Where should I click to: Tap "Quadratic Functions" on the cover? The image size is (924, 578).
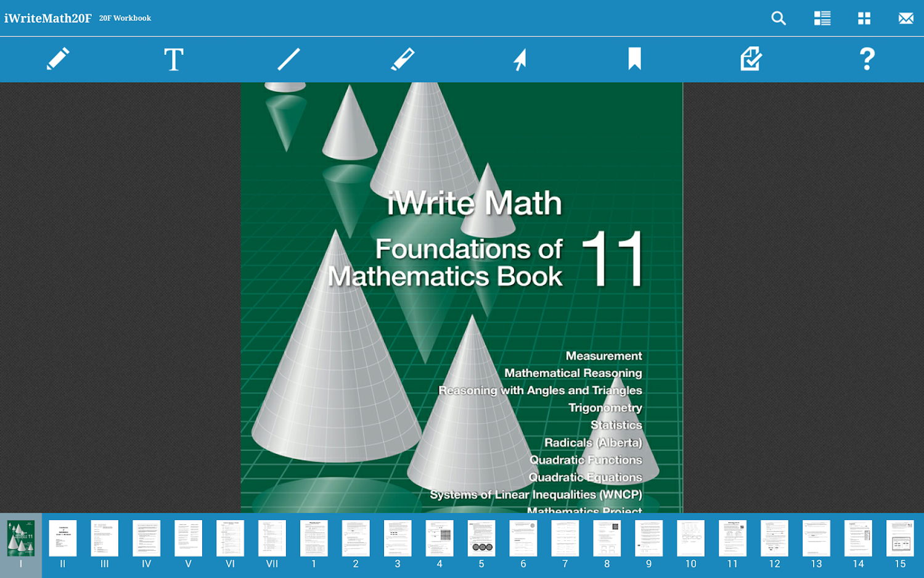pos(586,460)
